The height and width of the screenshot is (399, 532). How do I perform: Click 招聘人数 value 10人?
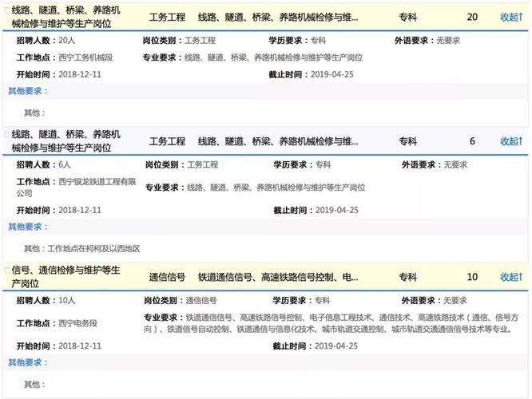click(x=67, y=300)
